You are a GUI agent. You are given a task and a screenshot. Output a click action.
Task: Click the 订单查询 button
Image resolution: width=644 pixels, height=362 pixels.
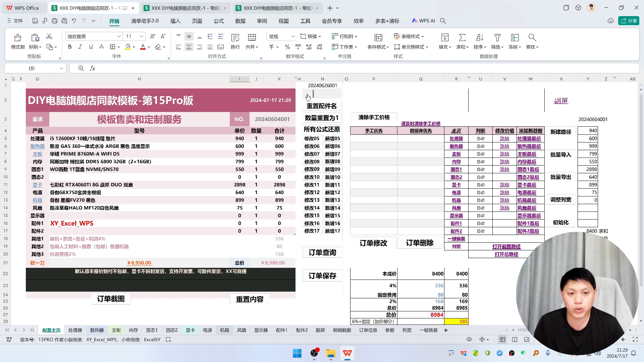tap(322, 252)
